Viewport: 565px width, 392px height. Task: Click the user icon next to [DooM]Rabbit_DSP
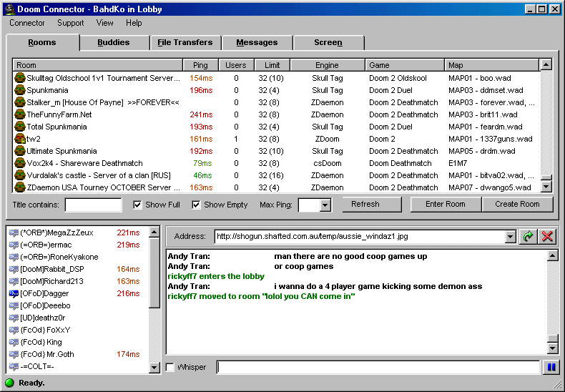click(x=14, y=269)
